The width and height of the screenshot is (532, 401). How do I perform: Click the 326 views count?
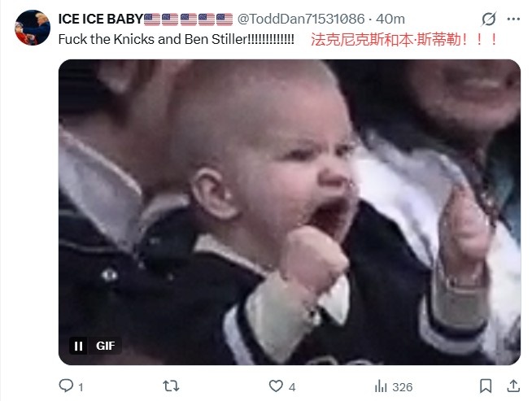pyautogui.click(x=403, y=387)
